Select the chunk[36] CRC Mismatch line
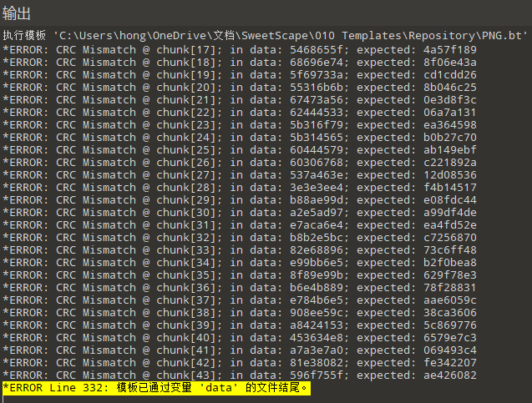Screen dimensions: 532x403 coord(240,288)
